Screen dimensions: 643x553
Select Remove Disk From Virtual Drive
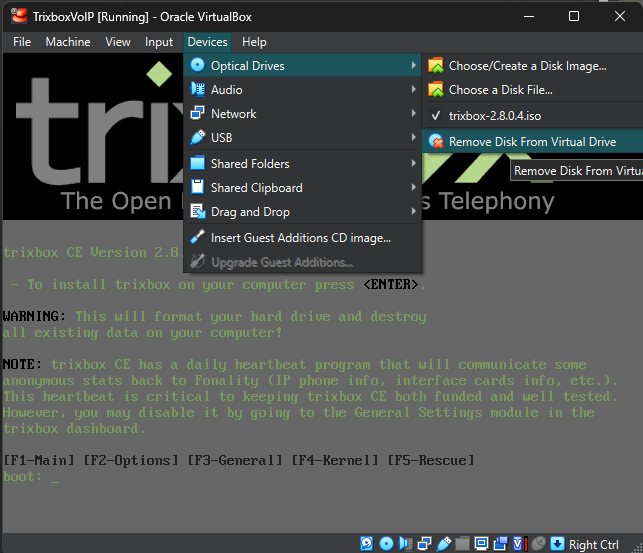(x=532, y=142)
